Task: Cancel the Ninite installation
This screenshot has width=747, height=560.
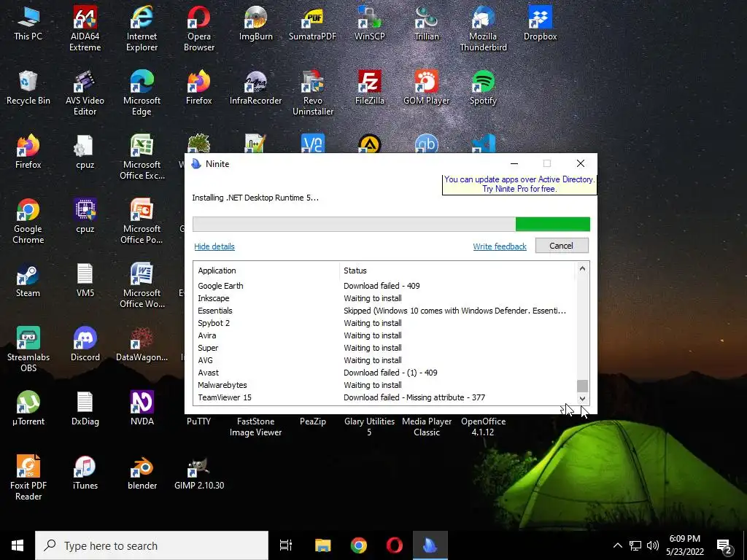Action: (x=562, y=246)
